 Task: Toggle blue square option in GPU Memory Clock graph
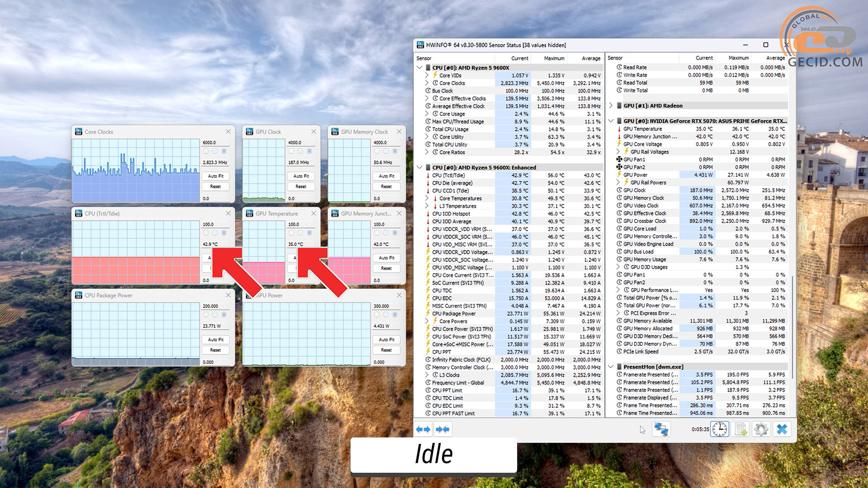click(x=395, y=151)
